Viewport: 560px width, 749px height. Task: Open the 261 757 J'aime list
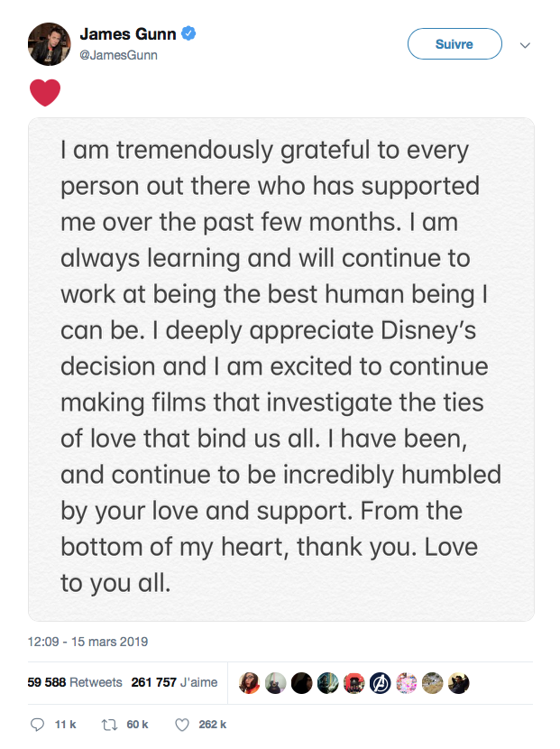tap(174, 682)
